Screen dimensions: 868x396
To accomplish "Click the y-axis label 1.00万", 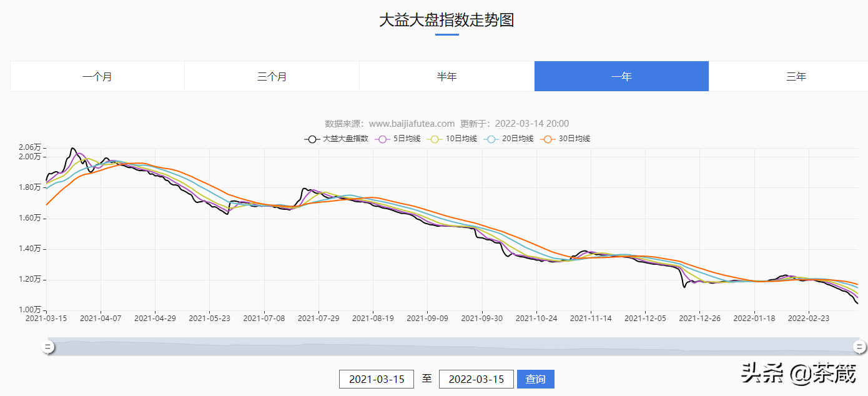I will (x=30, y=310).
